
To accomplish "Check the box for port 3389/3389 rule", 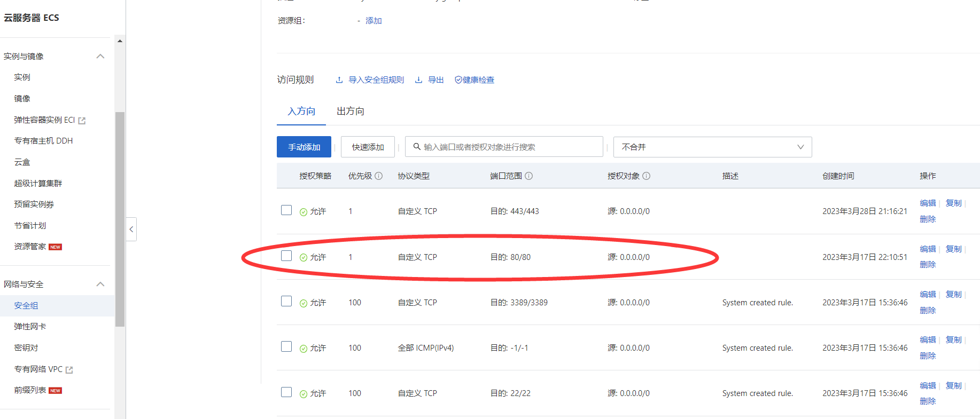I will click(286, 302).
